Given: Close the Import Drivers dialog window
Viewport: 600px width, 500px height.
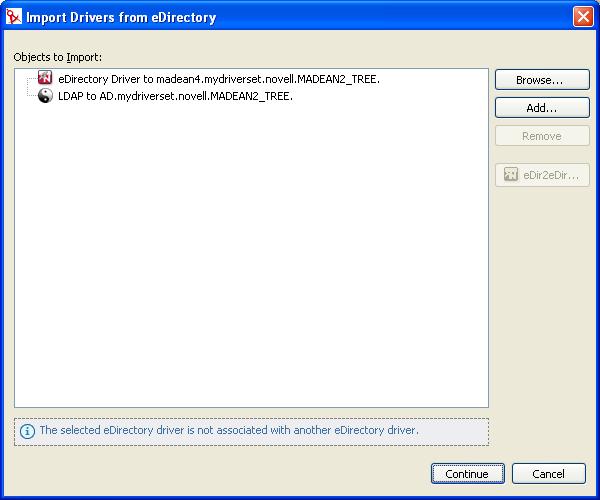Looking at the screenshot, I should (583, 17).
